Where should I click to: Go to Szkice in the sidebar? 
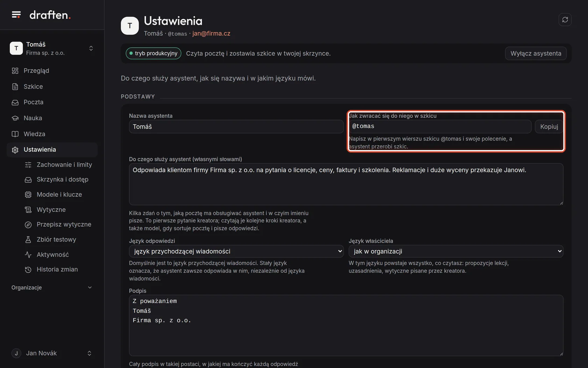click(x=52, y=87)
